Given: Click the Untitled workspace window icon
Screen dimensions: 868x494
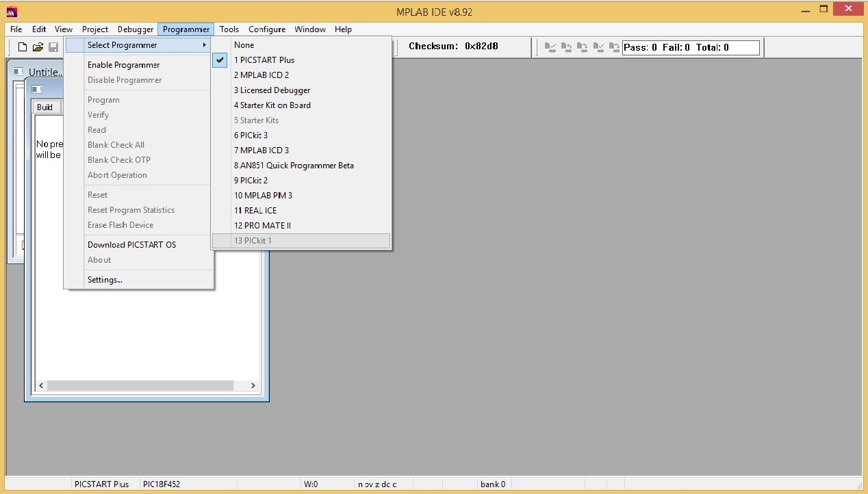Looking at the screenshot, I should point(18,72).
